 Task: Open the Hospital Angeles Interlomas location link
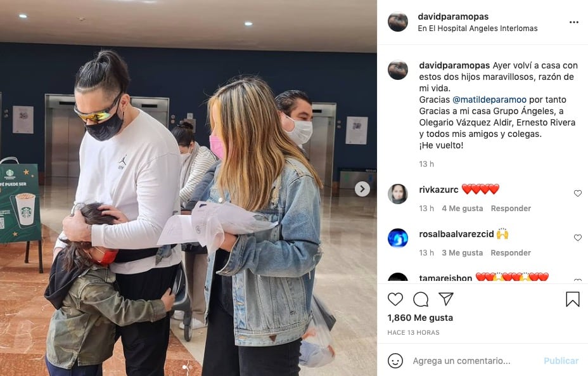(x=478, y=28)
